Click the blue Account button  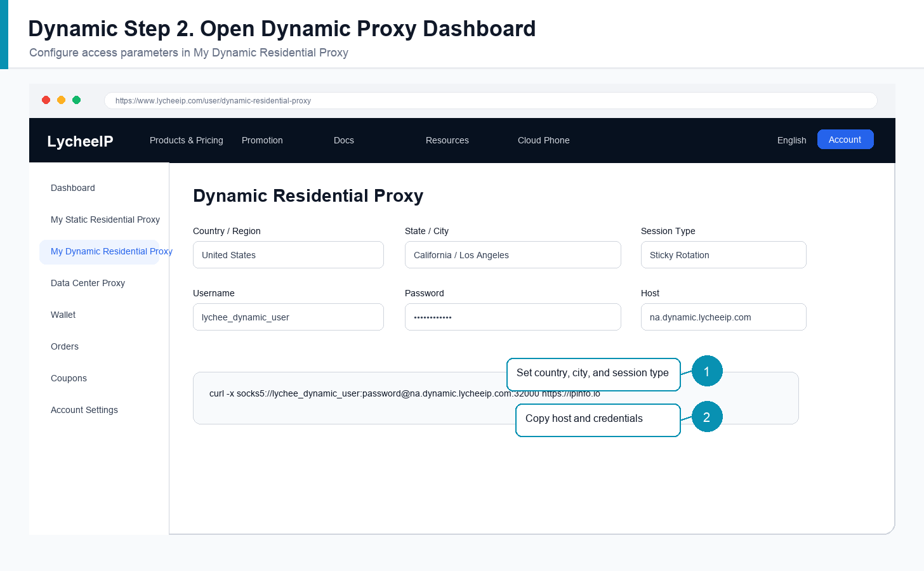[845, 140]
